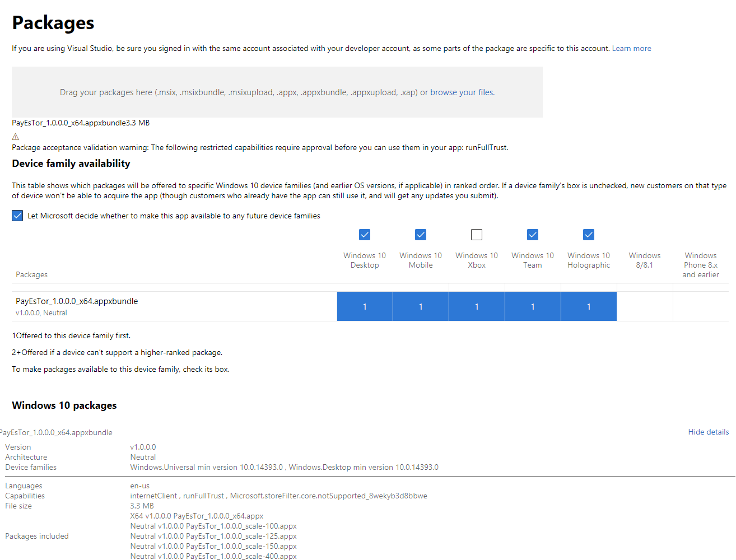Click Windows Phone 8.x and earlier header
736x560 pixels.
click(701, 265)
